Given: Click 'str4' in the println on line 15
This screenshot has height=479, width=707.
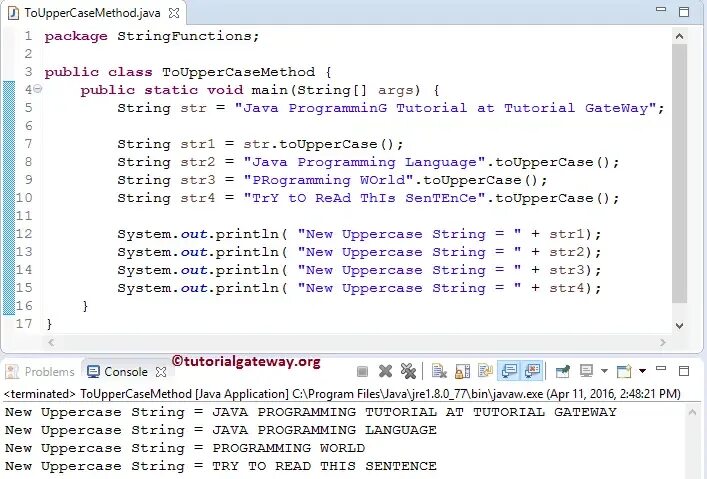Looking at the screenshot, I should (x=567, y=288).
